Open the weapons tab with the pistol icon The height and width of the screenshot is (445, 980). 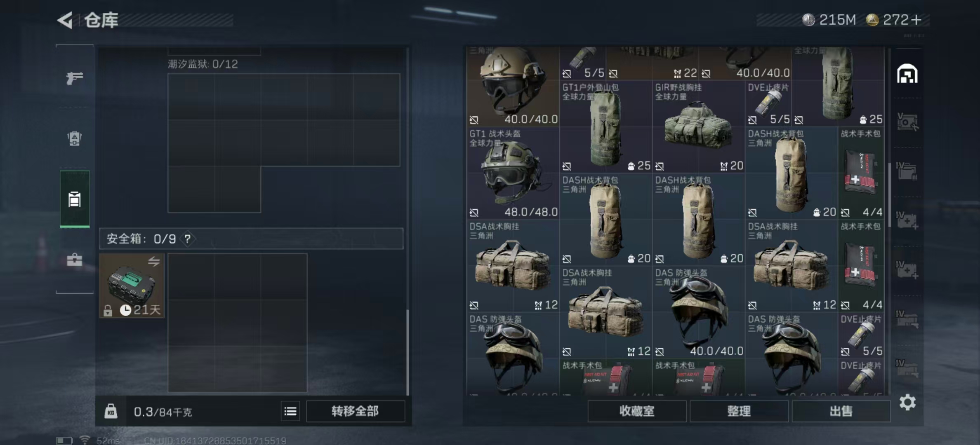75,77
